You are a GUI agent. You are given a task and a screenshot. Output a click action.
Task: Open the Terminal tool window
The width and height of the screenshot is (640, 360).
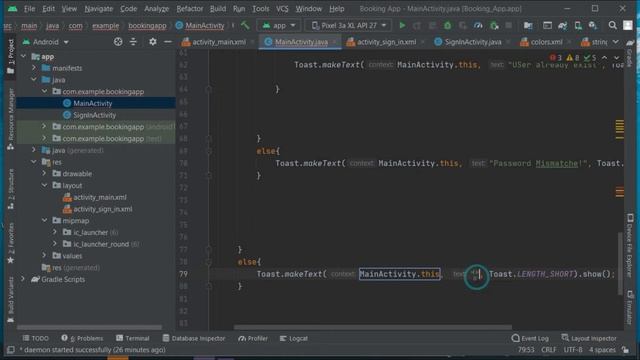click(x=133, y=338)
